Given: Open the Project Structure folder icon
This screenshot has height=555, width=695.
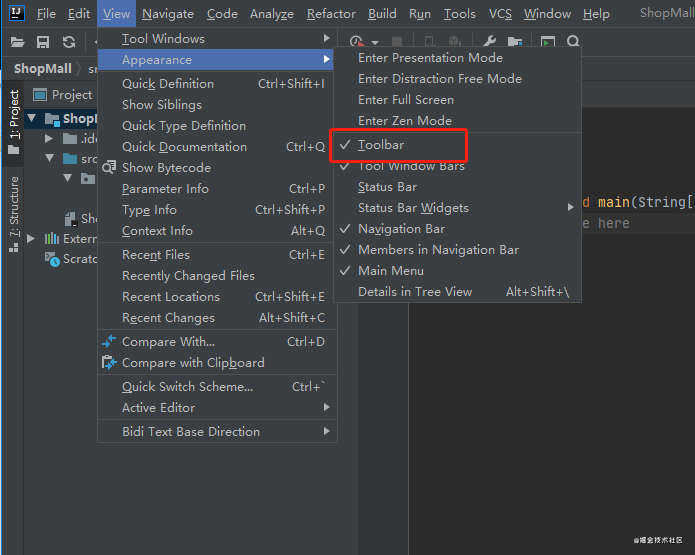Looking at the screenshot, I should click(515, 42).
